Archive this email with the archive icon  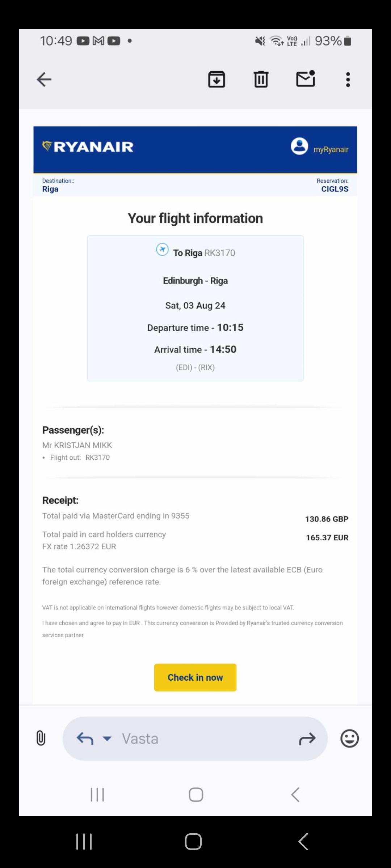216,80
